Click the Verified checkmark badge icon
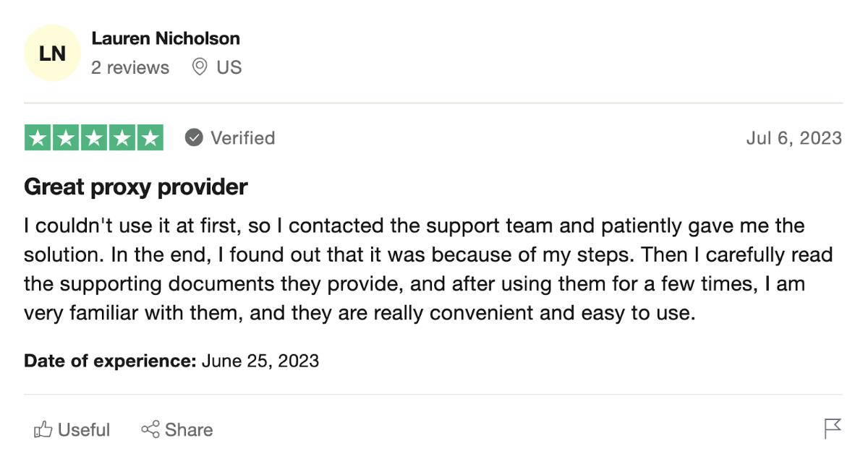Image resolution: width=868 pixels, height=459 pixels. coord(192,137)
